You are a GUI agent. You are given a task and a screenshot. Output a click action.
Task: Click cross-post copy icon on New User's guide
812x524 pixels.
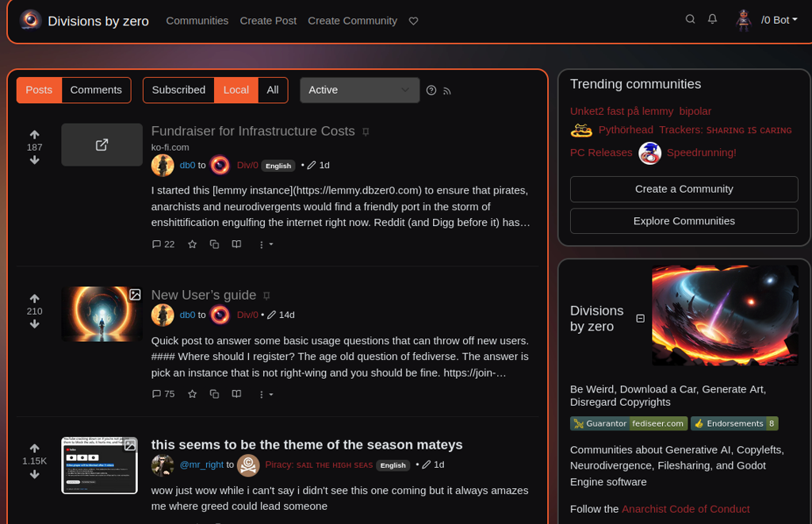pyautogui.click(x=214, y=394)
